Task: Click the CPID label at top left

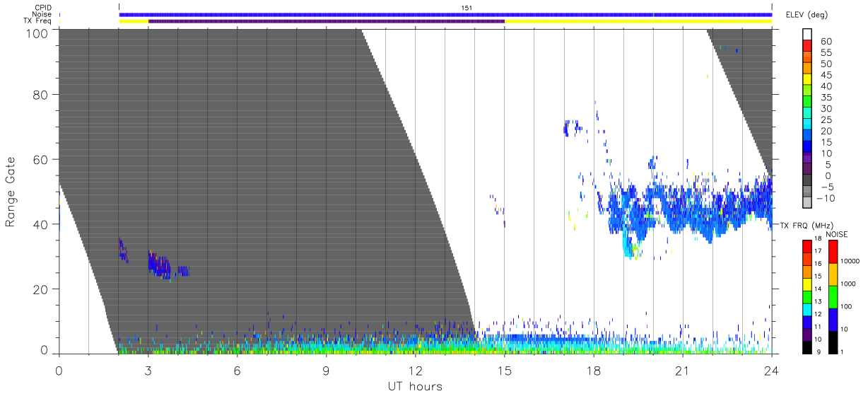Action: coord(42,8)
